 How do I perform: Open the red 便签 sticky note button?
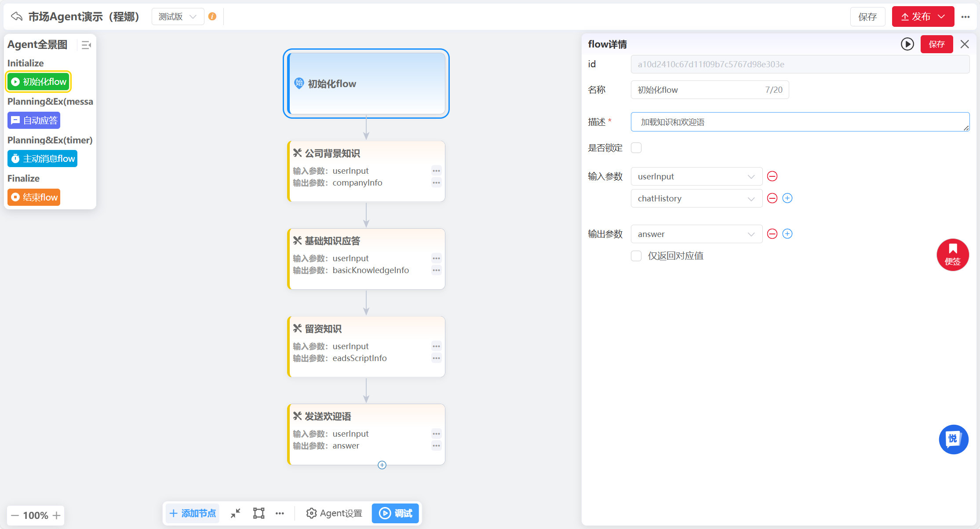point(952,255)
